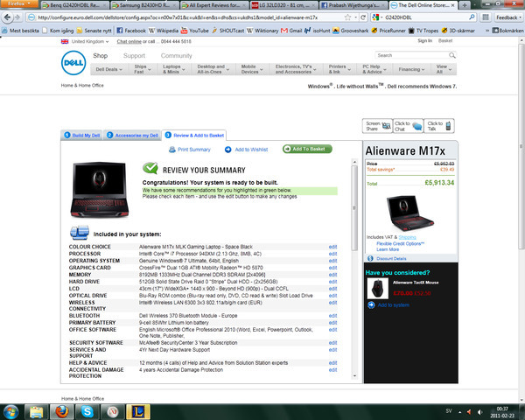525x420 pixels.
Task: Open the Dell Deals dropdown
Action: (108, 68)
